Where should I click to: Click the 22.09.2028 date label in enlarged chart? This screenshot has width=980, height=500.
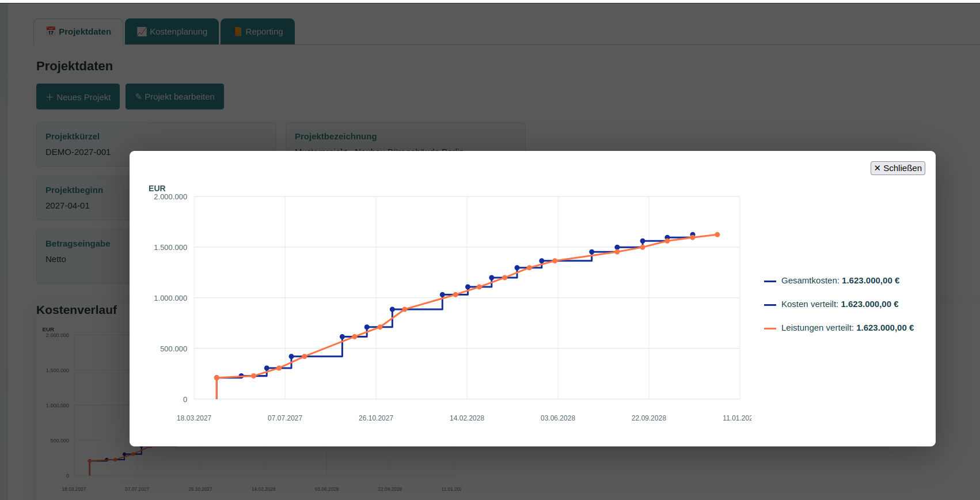tap(649, 418)
